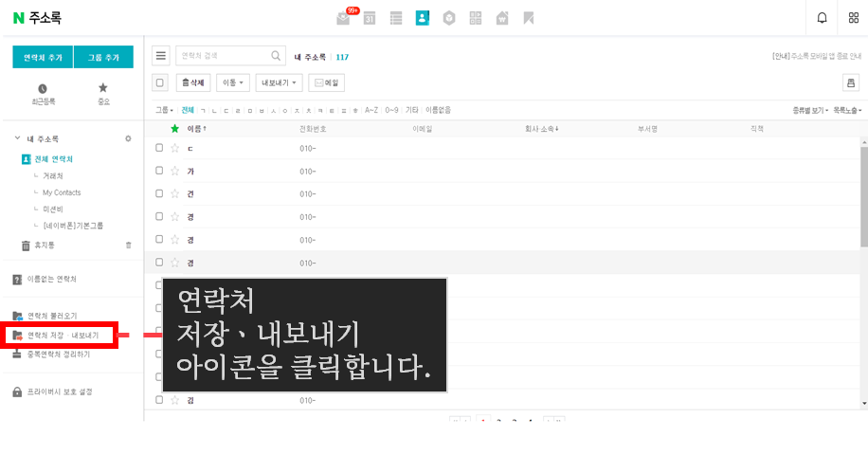The image size is (868, 455).
Task: Empty trash via small bin icon beside 휴지통
Action: coord(129,246)
